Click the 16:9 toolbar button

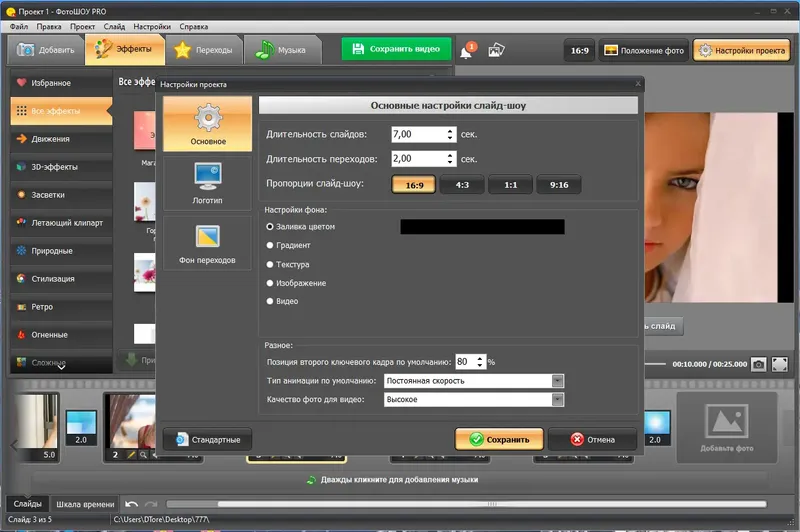point(579,50)
